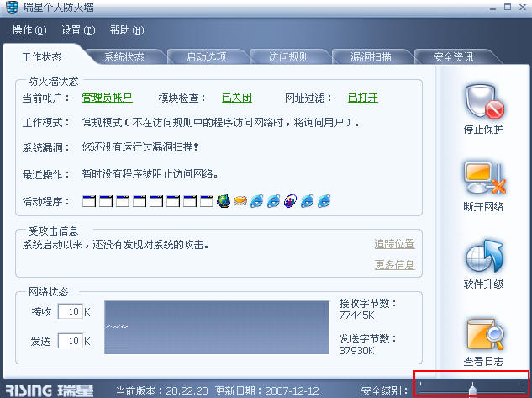Click the 当前版本：20.22.20 text
Screen dimensions: 532x398
(161, 391)
